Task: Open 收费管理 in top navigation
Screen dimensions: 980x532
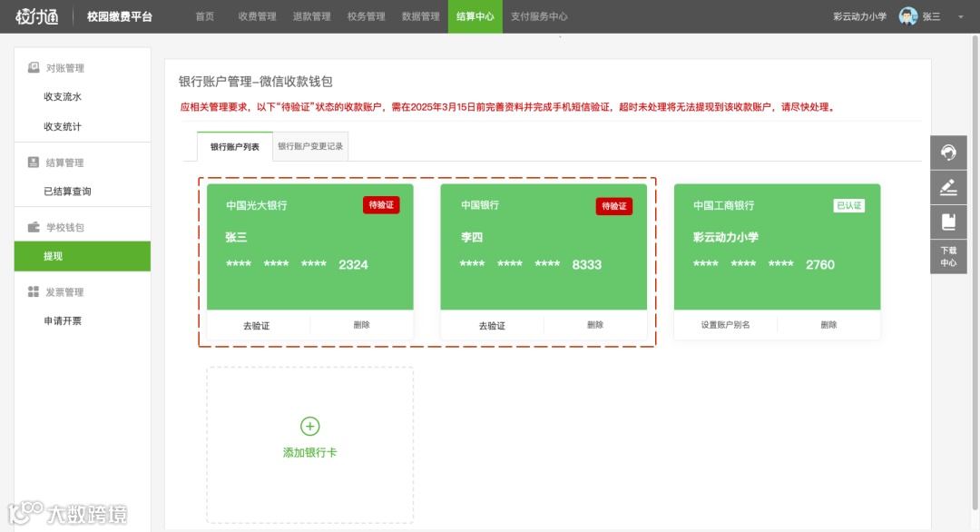Action: 257,16
